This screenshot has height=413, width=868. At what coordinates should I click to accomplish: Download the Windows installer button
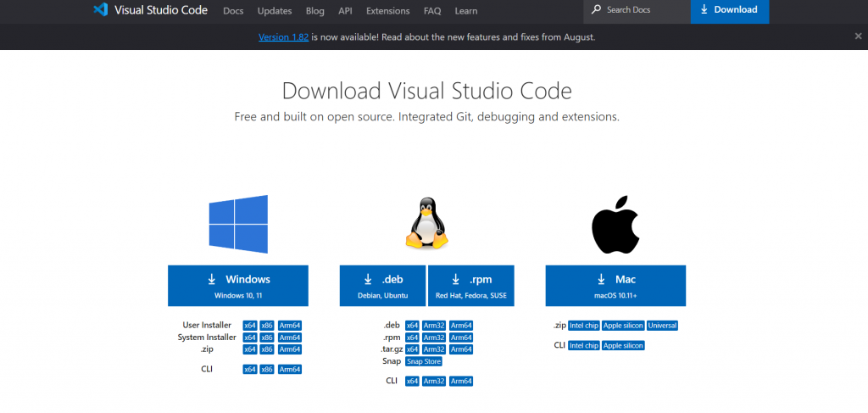(x=238, y=286)
